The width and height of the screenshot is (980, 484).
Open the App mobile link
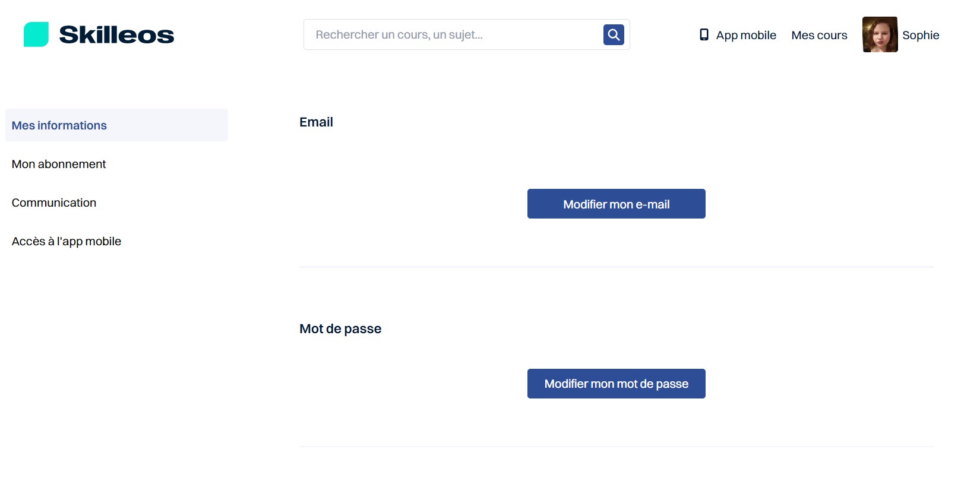pos(746,35)
